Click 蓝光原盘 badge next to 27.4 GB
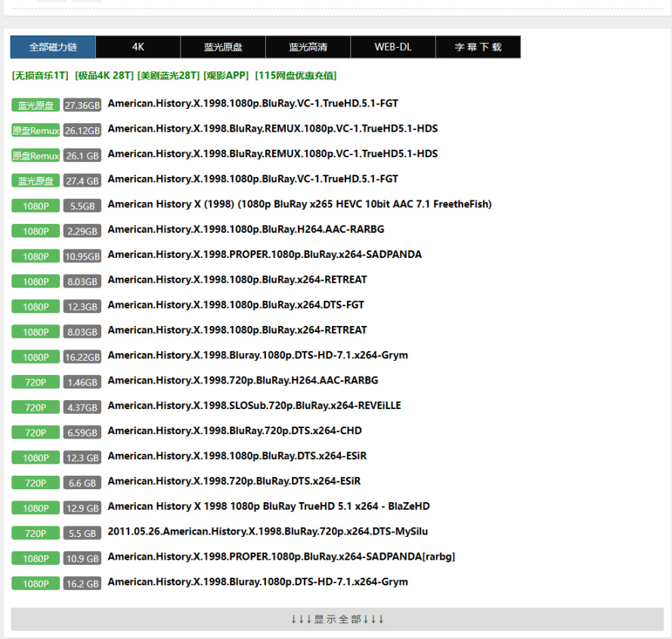The height and width of the screenshot is (639, 672). [36, 181]
